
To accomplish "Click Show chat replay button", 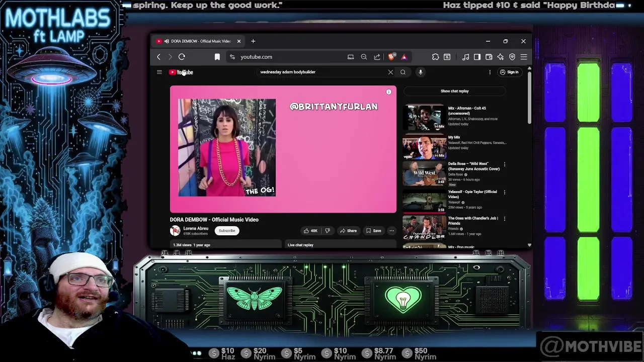I will pyautogui.click(x=454, y=91).
